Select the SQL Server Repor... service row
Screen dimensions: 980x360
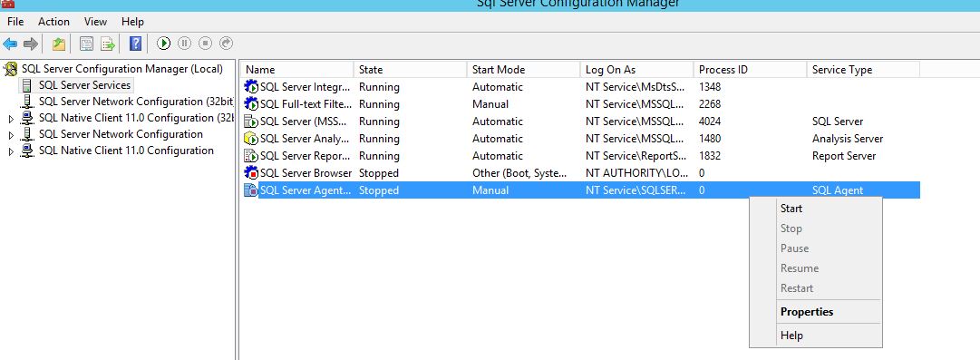[x=580, y=156]
